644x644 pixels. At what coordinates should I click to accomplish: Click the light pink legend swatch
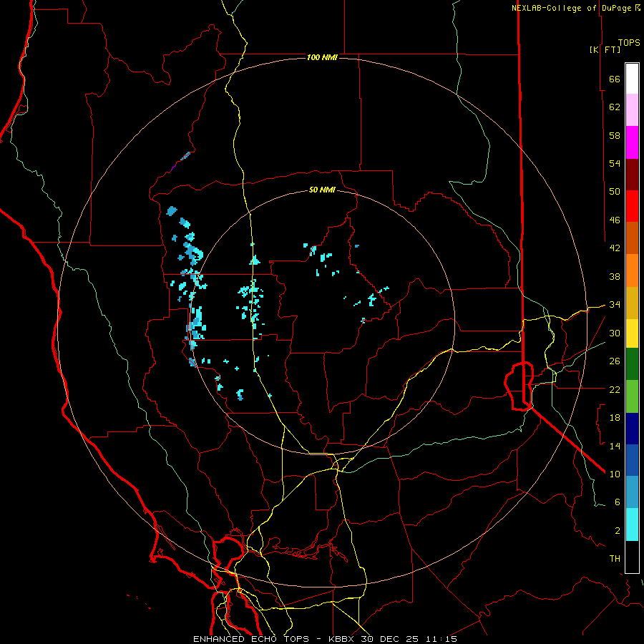click(x=632, y=109)
